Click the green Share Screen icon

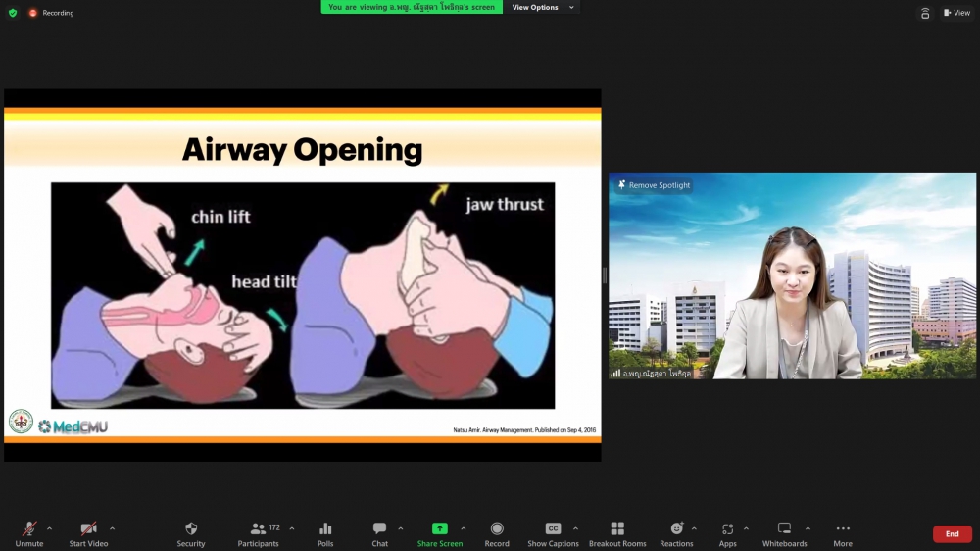[x=439, y=529]
